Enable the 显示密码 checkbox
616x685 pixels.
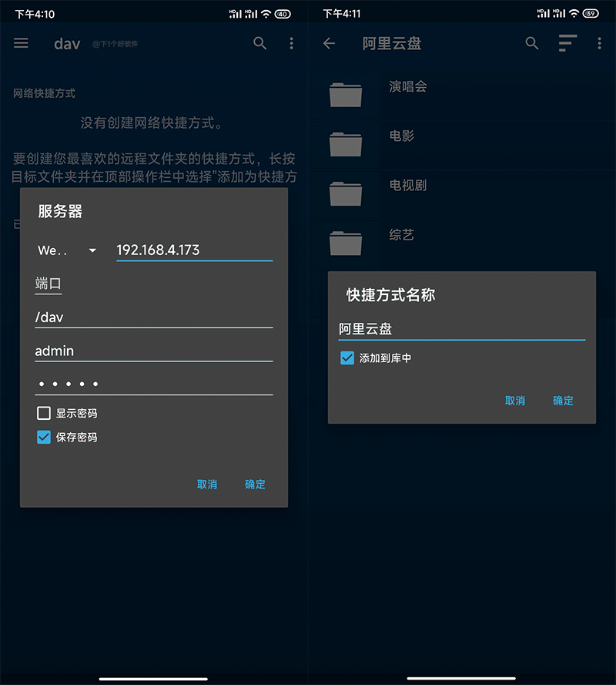click(44, 413)
